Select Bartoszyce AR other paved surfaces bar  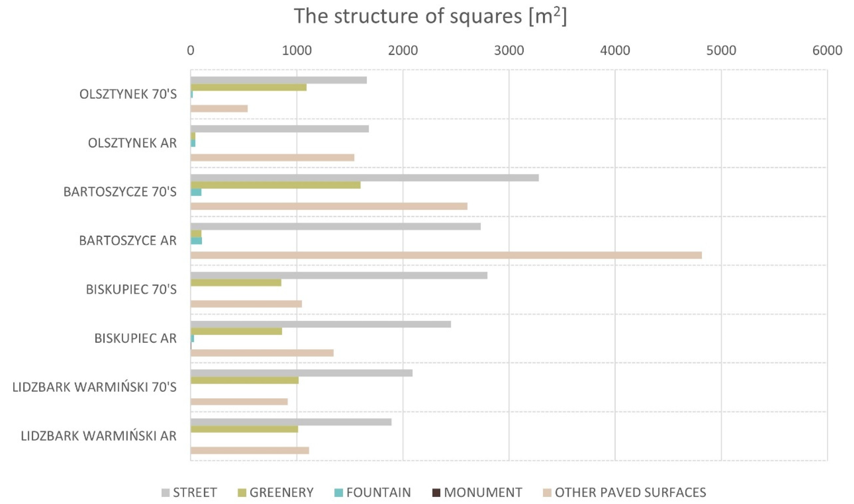[446, 255]
